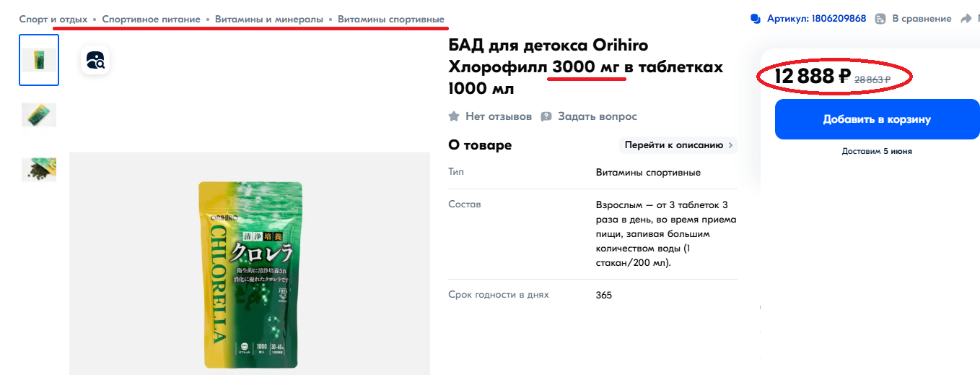Click the Срок годности value 365
Screen dimensions: 980x375
(x=604, y=296)
